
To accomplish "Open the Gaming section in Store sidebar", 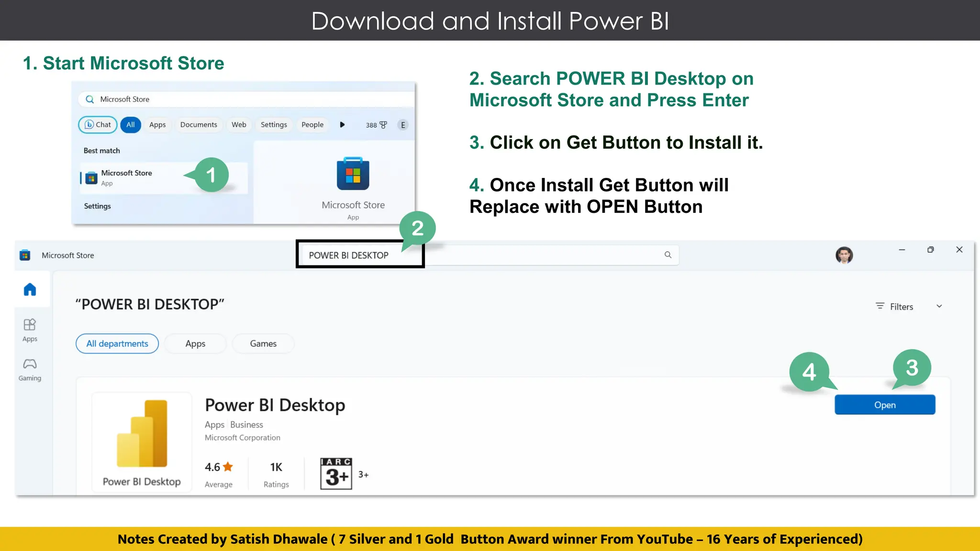I will coord(30,370).
